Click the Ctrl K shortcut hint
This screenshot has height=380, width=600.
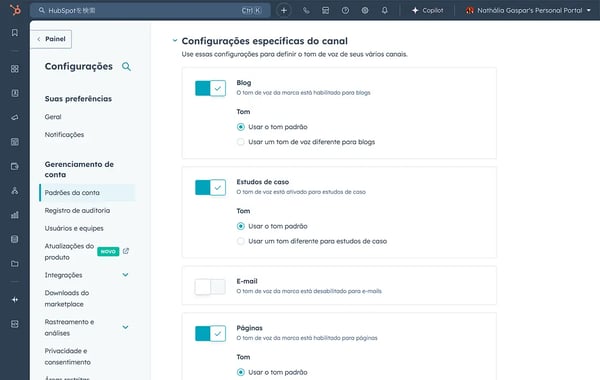(x=251, y=11)
